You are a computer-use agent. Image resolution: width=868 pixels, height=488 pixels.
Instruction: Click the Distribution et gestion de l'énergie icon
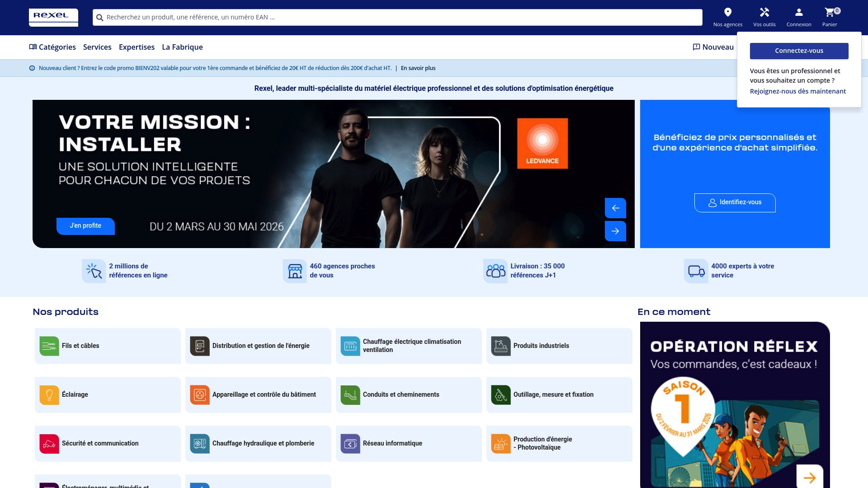click(x=200, y=346)
